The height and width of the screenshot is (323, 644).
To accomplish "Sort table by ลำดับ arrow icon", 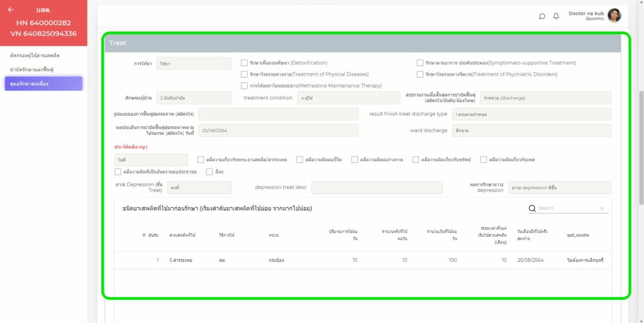I will (143, 235).
